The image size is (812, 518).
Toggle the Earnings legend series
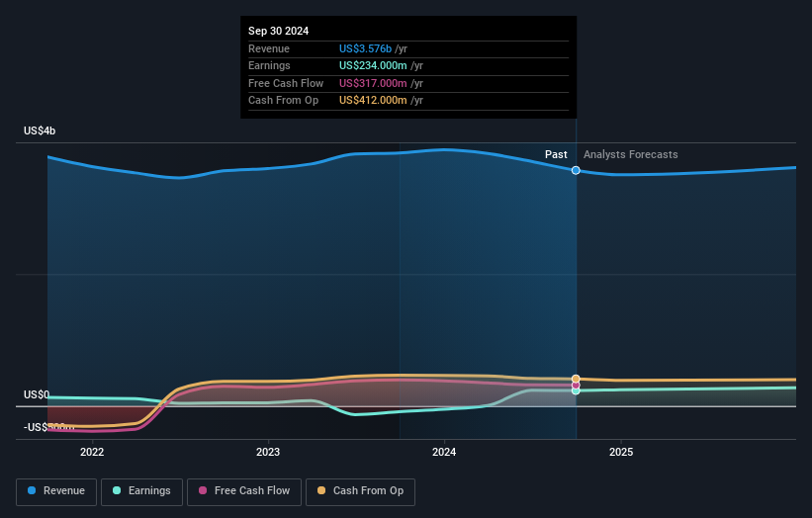pyautogui.click(x=141, y=491)
